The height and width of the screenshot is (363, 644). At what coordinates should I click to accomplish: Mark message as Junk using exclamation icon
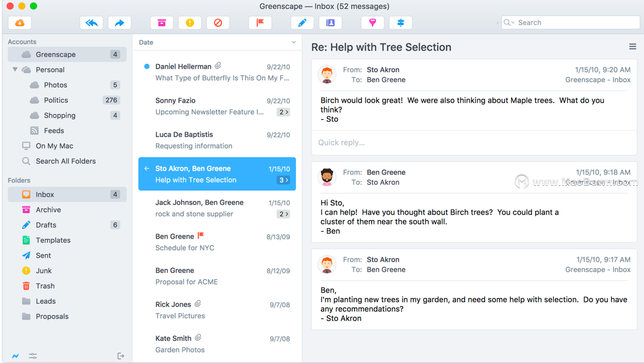(x=190, y=23)
